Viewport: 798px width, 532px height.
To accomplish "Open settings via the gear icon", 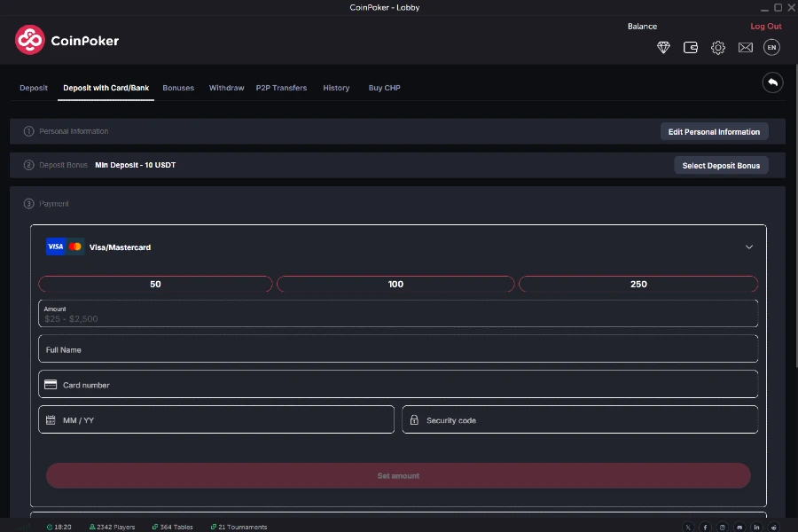I will pyautogui.click(x=718, y=48).
